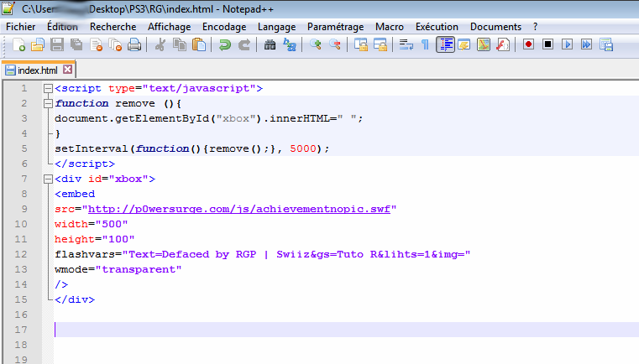Show all characters pilcrow icon
Viewport: 639px width, 364px height.
[425, 44]
